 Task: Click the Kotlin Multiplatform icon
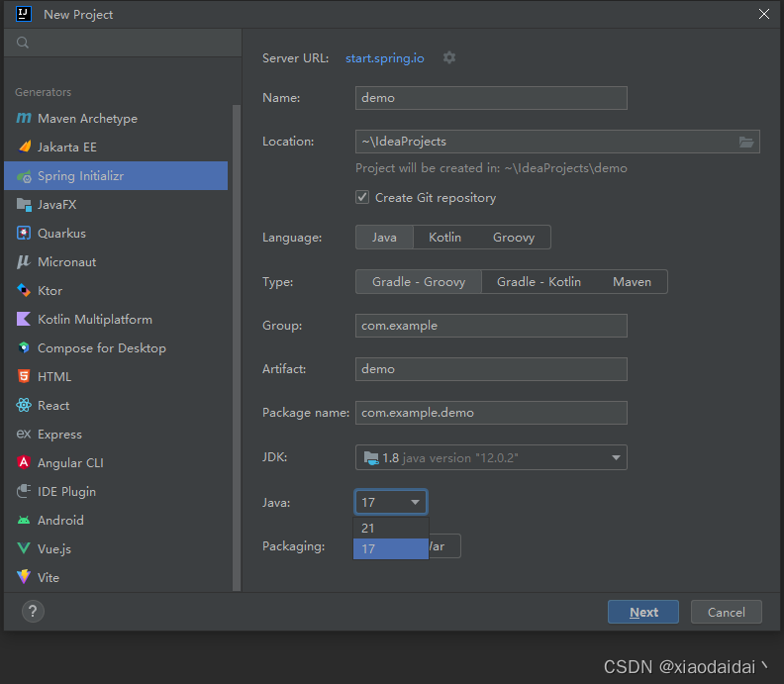point(24,319)
